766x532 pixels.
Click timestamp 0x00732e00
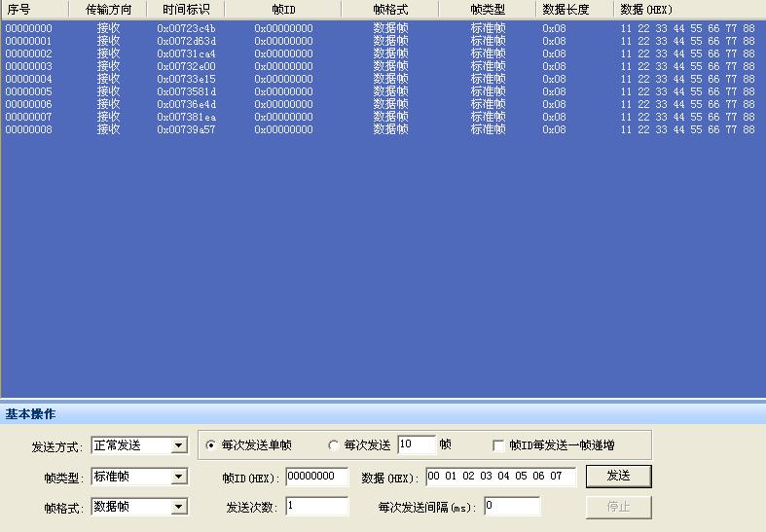point(186,66)
